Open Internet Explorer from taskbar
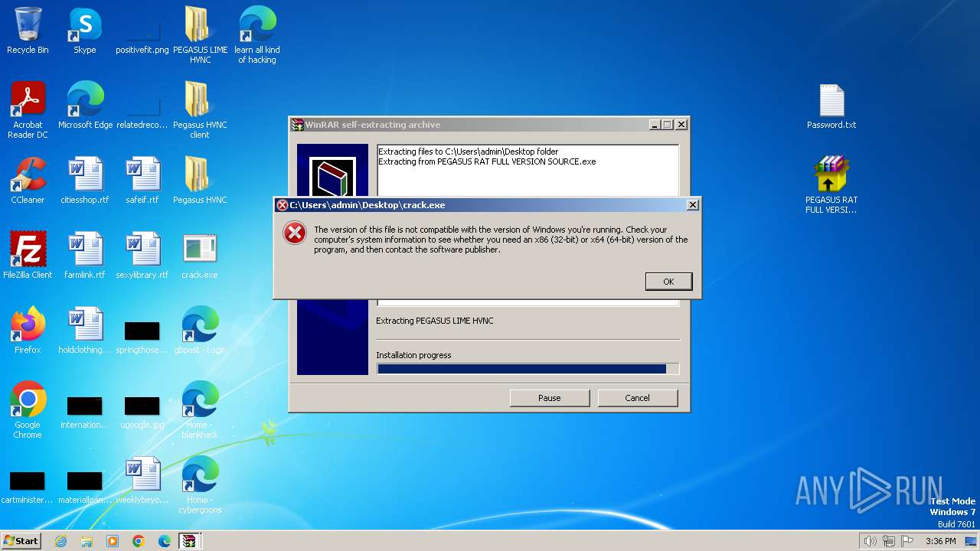 click(60, 541)
